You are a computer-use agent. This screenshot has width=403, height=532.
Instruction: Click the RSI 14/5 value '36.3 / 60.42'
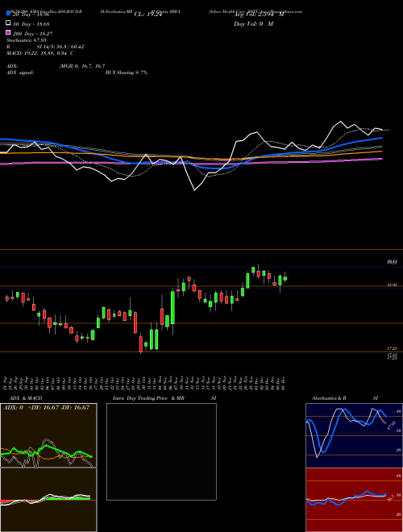[69, 47]
